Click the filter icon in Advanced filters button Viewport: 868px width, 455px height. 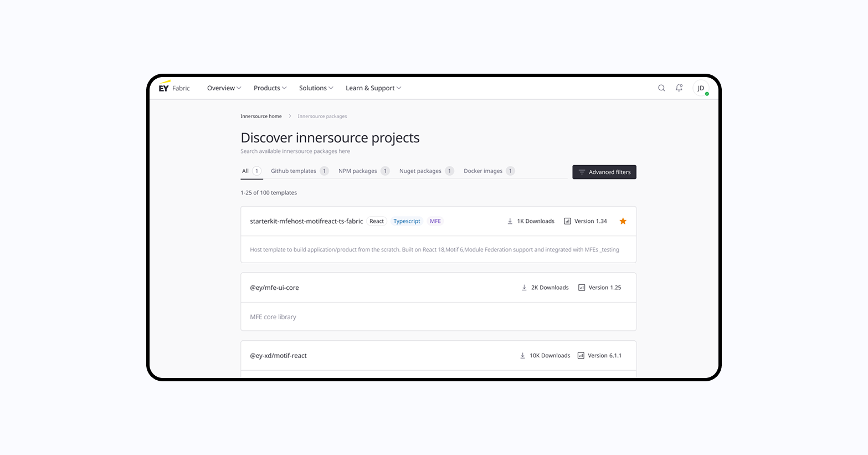pyautogui.click(x=582, y=172)
